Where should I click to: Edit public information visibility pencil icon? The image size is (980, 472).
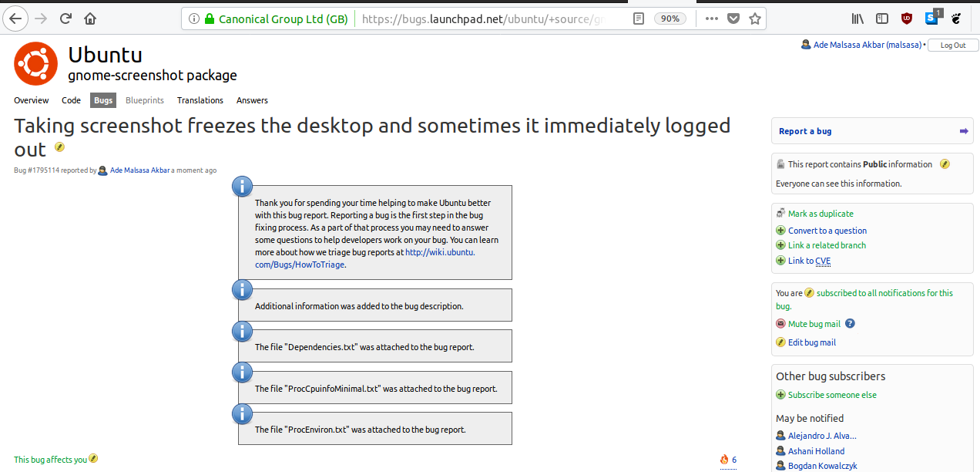click(945, 164)
